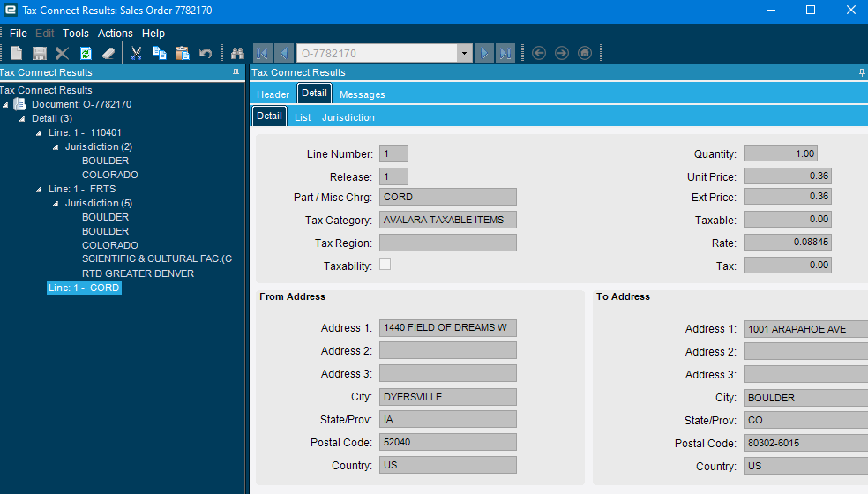Switch to the Header tab

pyautogui.click(x=273, y=94)
